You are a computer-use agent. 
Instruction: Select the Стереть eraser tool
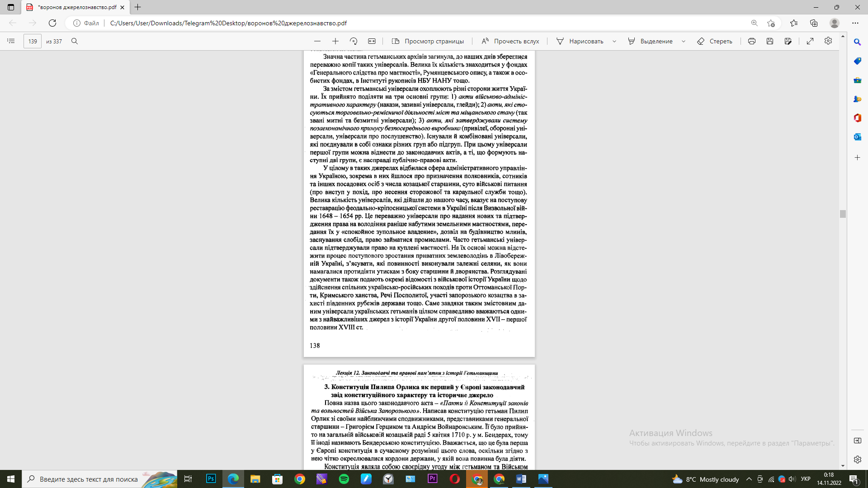click(x=715, y=41)
